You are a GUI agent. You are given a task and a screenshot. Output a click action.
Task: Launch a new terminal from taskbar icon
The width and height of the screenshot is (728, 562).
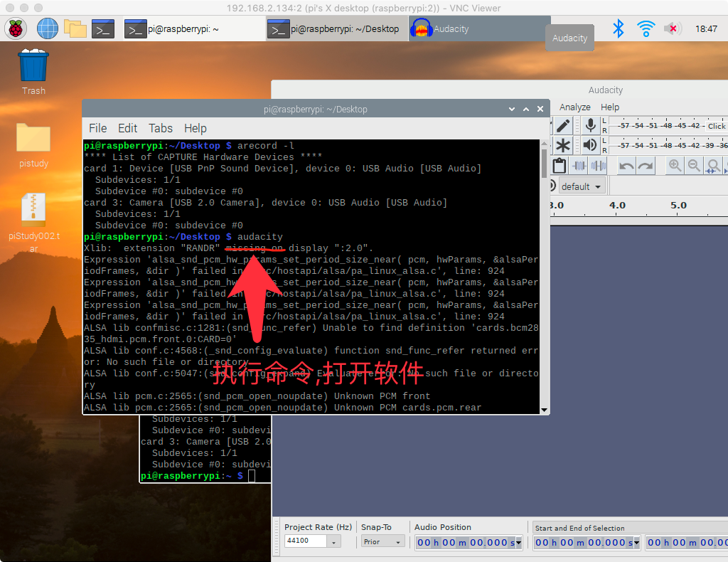point(103,28)
